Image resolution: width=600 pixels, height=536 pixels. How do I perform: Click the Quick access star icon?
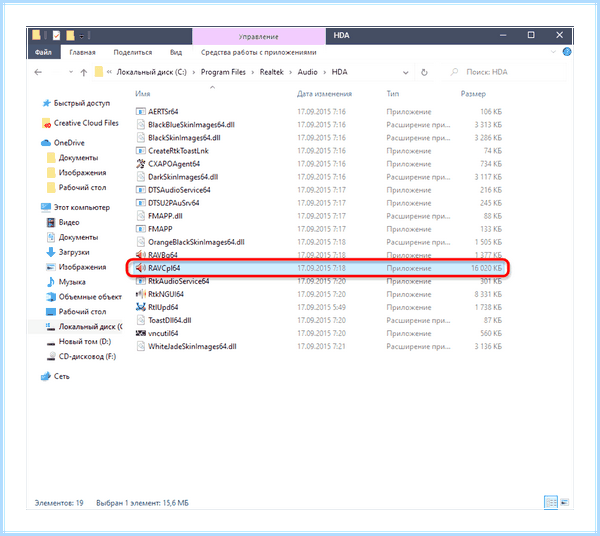[x=46, y=103]
